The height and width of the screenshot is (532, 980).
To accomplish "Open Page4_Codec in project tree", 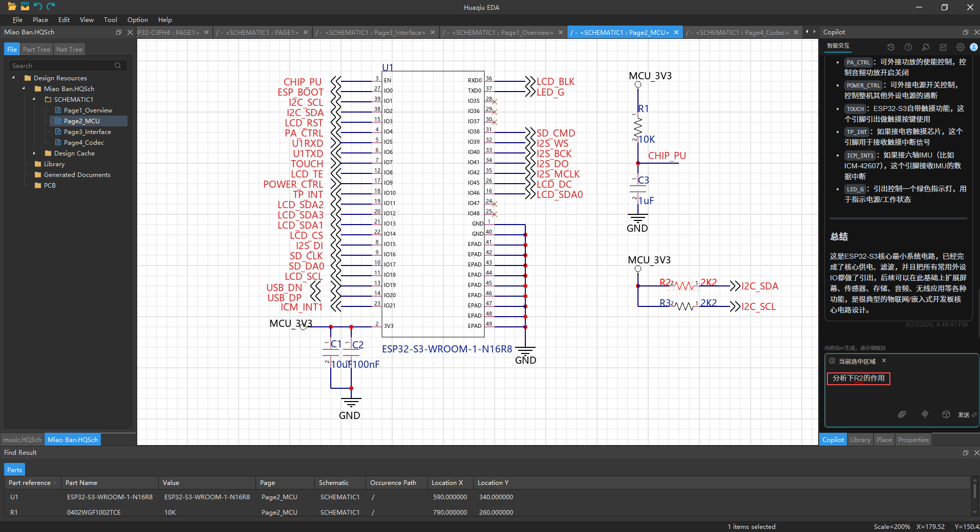I will [x=83, y=142].
